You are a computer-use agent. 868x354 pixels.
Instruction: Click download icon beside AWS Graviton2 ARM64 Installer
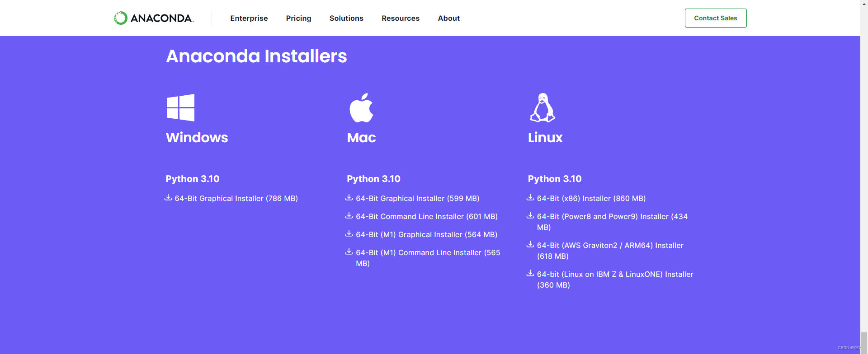(530, 244)
